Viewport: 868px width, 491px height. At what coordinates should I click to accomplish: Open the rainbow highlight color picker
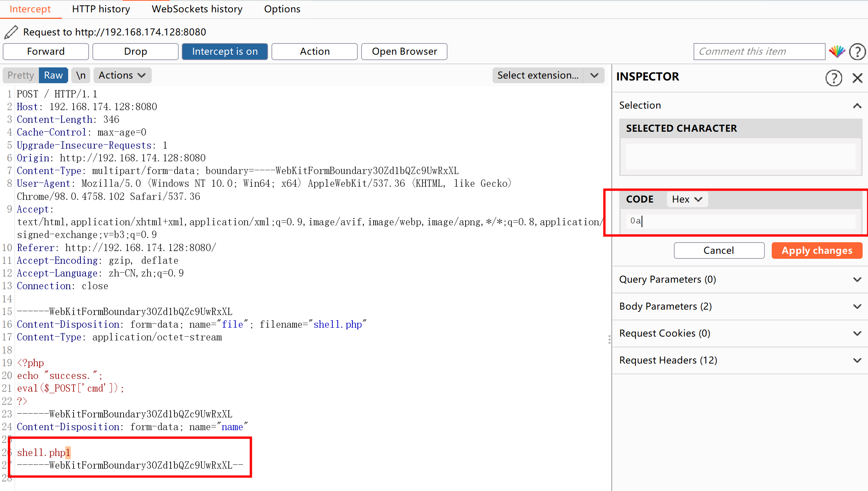coord(837,51)
